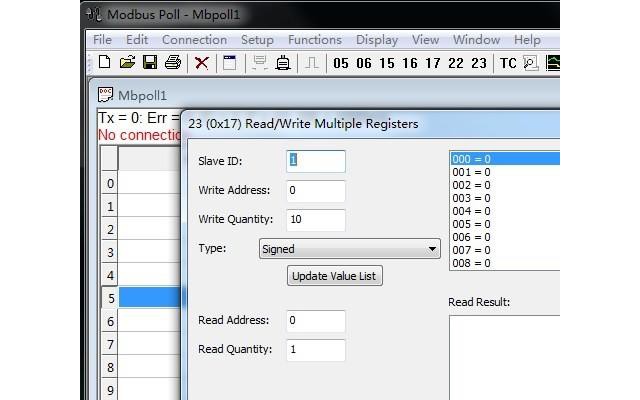Screen dimensions: 640x400
Task: Select function 16 toolbar button
Action: 410,63
